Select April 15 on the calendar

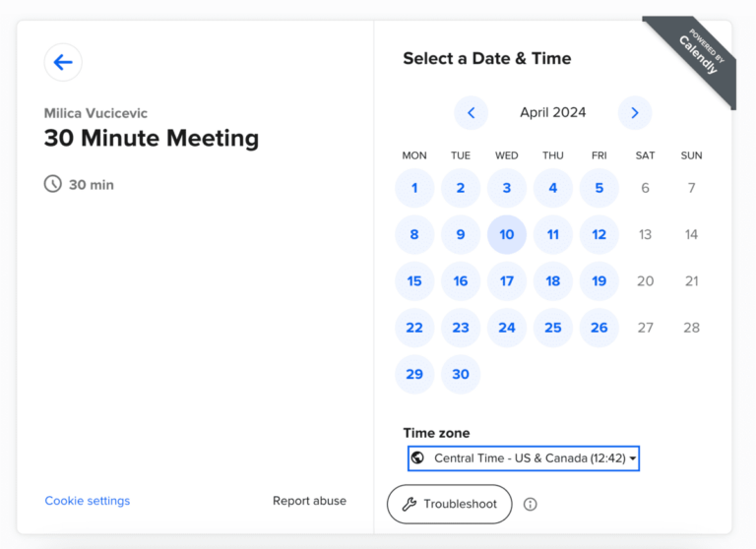click(x=414, y=281)
